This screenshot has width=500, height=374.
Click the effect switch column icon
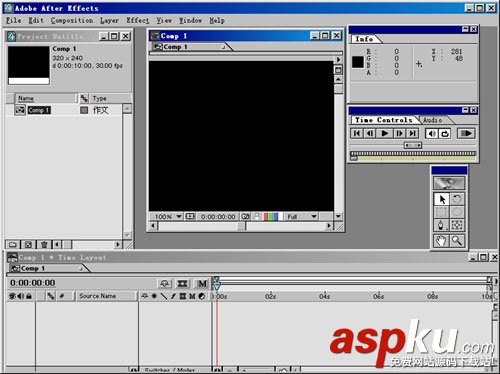pos(173,296)
